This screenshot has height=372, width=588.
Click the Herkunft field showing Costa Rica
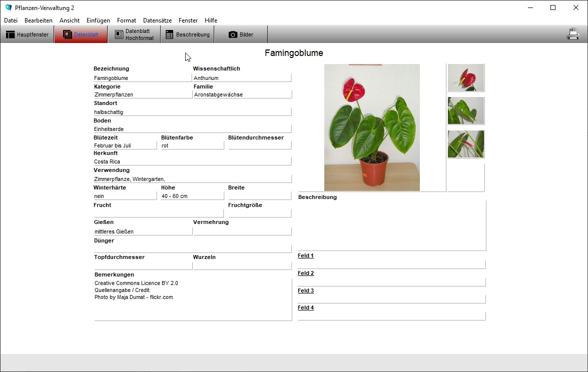[192, 161]
